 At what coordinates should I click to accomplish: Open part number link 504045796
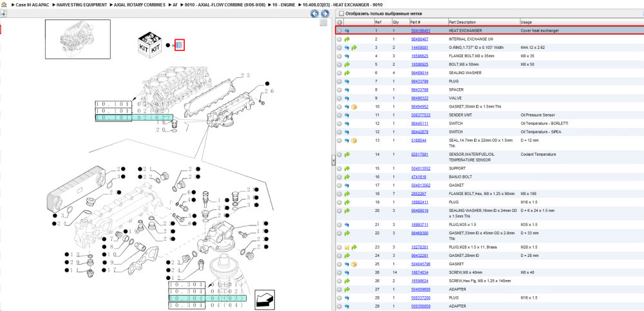(421, 264)
